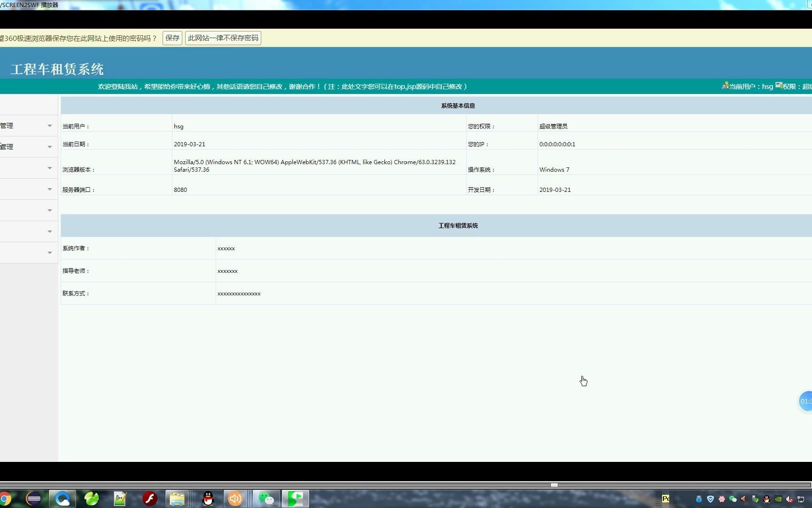Click the 工程车租赁系统 header title
Screen dimensions: 812x508
pos(57,69)
